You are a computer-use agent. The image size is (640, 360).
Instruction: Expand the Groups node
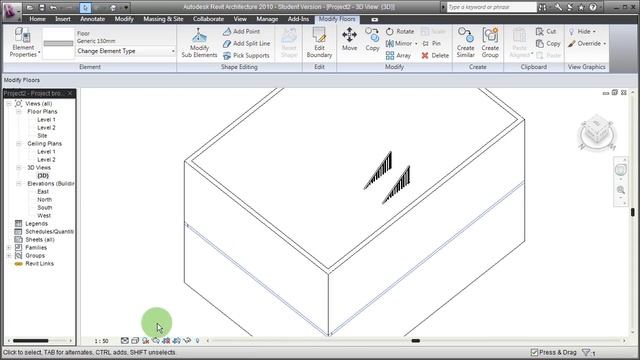point(9,256)
